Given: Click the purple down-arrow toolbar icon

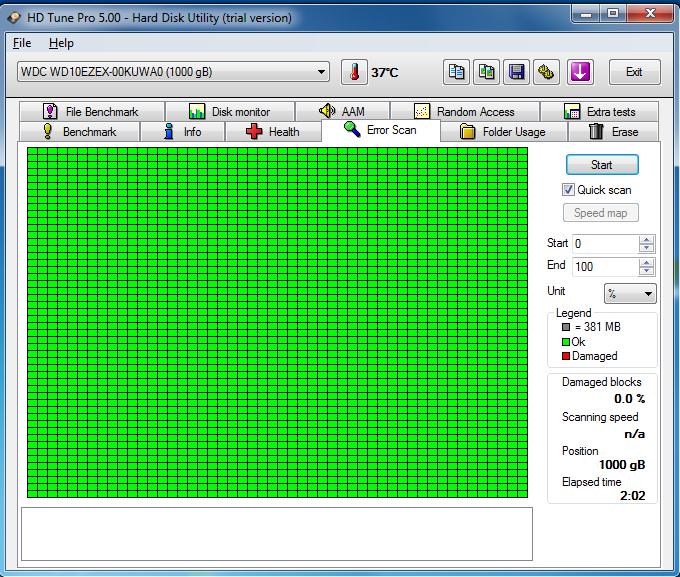Looking at the screenshot, I should click(x=581, y=72).
